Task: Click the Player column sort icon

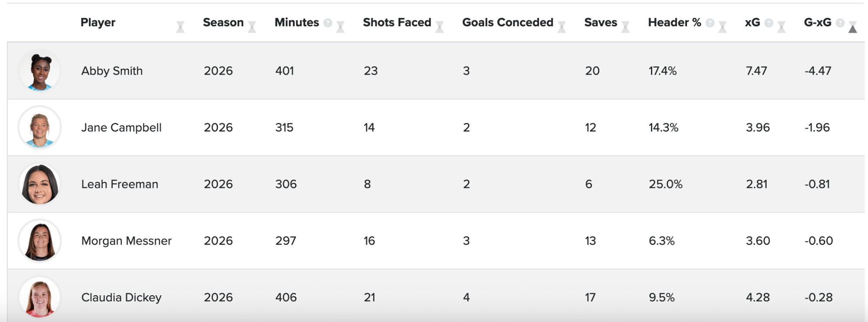Action: tap(180, 27)
